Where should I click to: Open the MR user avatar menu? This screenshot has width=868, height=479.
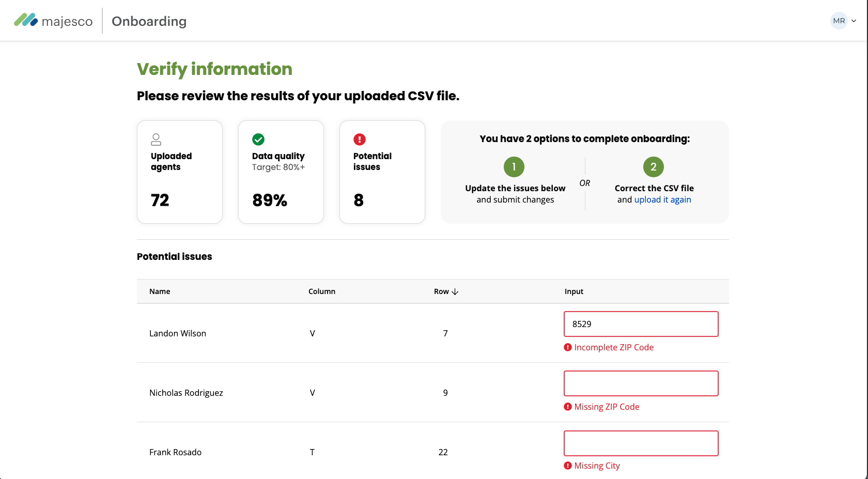[x=839, y=21]
